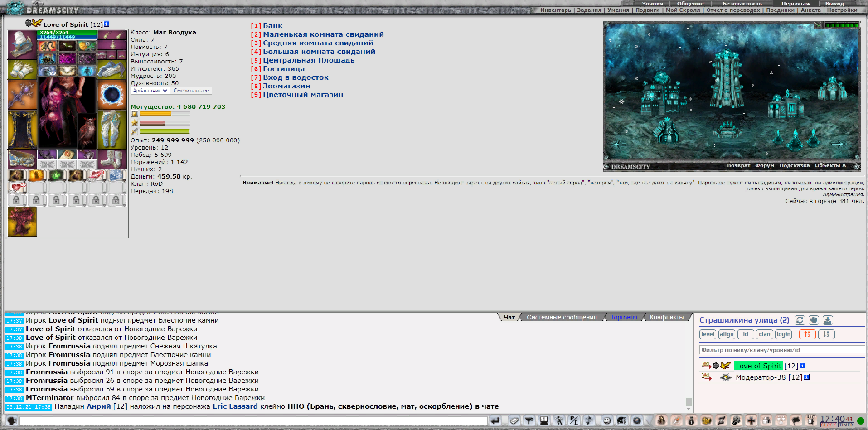
Task: Click the dark cloak equipment slot
Action: pyautogui.click(x=22, y=130)
